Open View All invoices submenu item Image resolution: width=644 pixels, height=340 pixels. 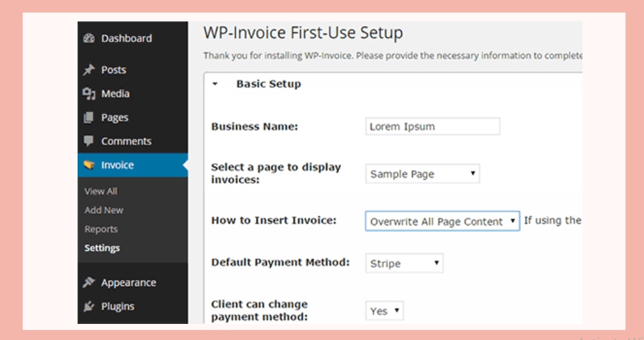pyautogui.click(x=101, y=191)
